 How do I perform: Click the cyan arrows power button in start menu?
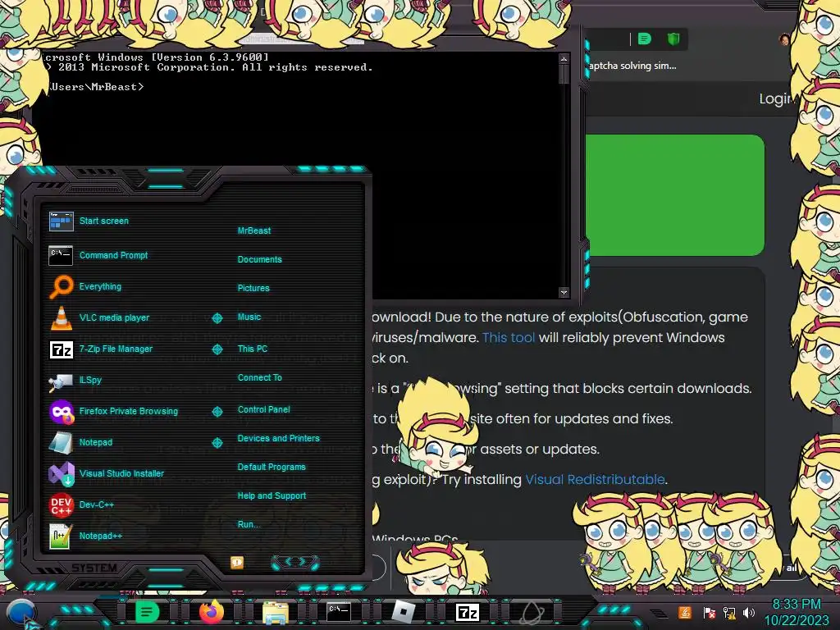coord(295,562)
